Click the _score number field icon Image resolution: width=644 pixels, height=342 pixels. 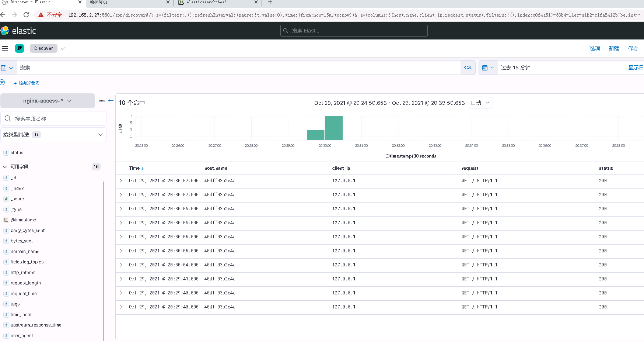[x=6, y=199]
